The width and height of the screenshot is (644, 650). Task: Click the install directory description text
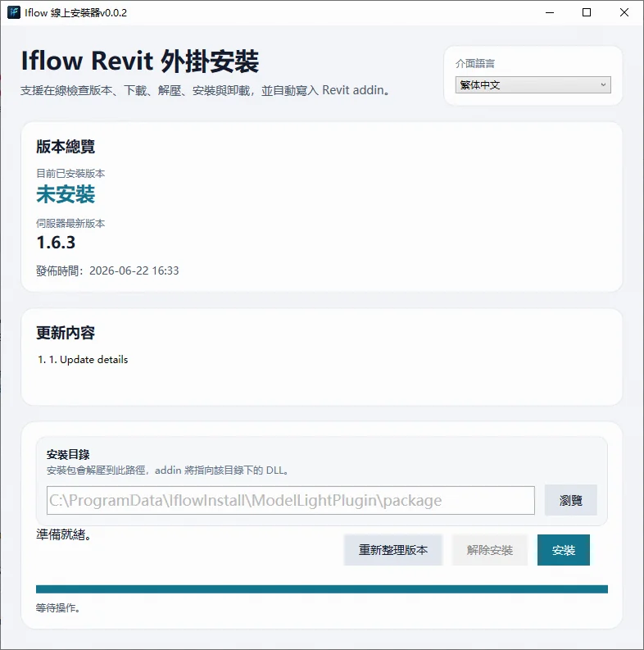coord(168,470)
